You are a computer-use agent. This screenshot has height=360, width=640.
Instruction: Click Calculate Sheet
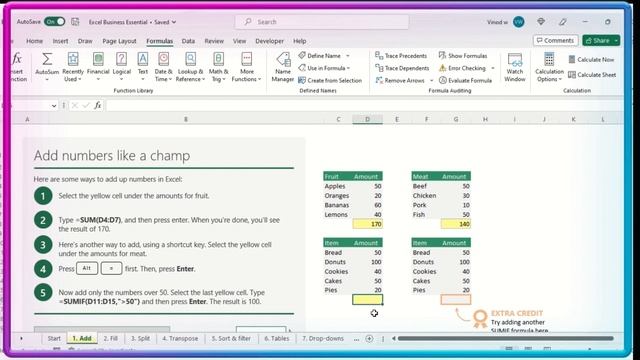592,75
